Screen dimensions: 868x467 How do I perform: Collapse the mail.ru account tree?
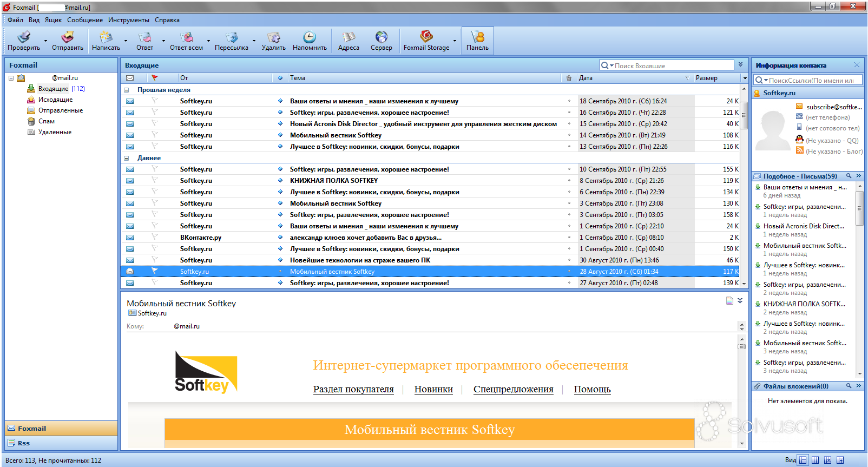11,78
